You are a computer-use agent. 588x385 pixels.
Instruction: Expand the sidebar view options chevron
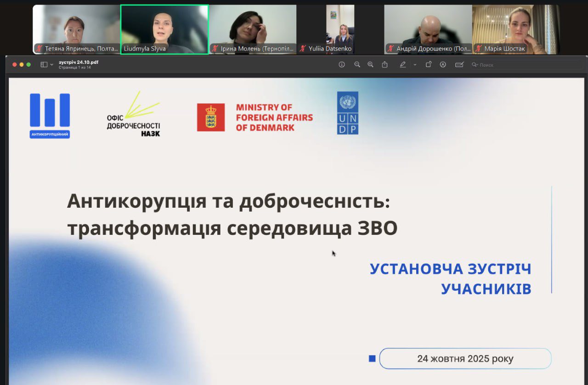click(x=51, y=65)
